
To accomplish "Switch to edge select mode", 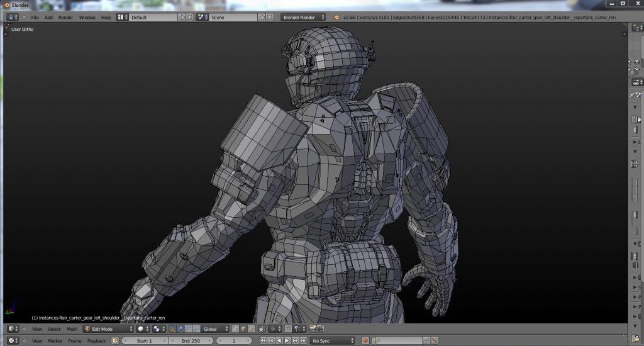I will [243, 329].
